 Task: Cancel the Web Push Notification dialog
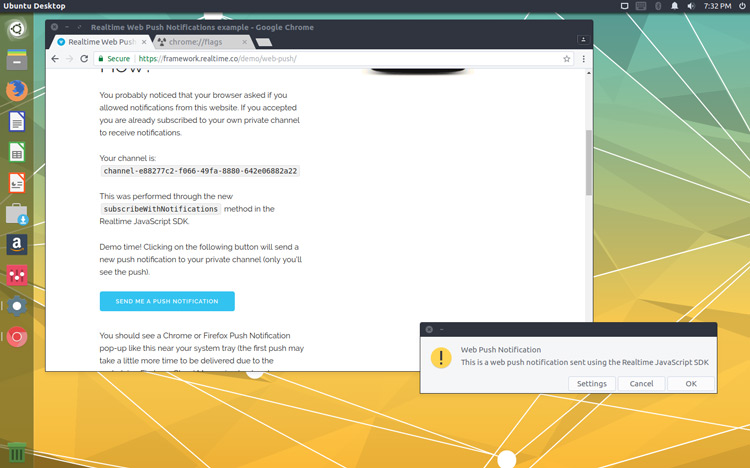pos(641,383)
